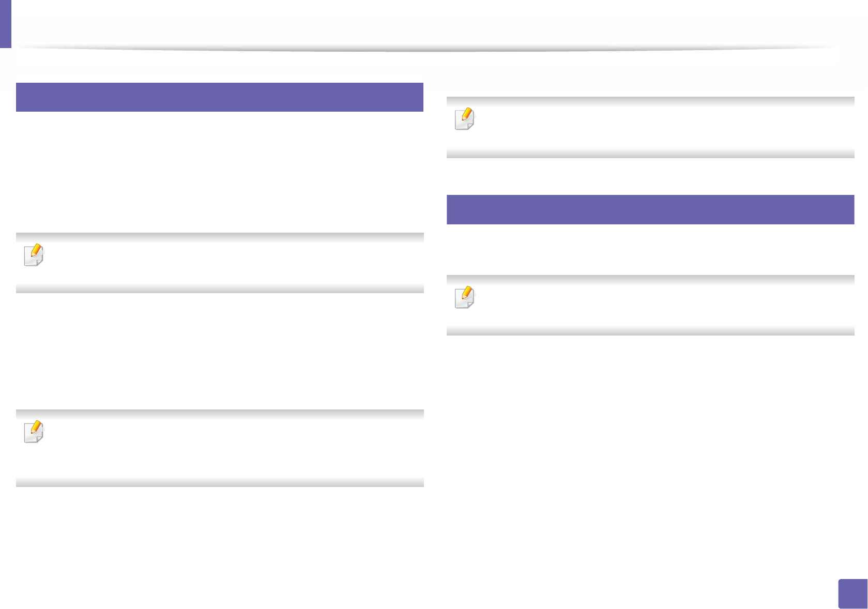Click the note icon above the right purple header
Viewport: 868px width, 609px height.
point(464,119)
